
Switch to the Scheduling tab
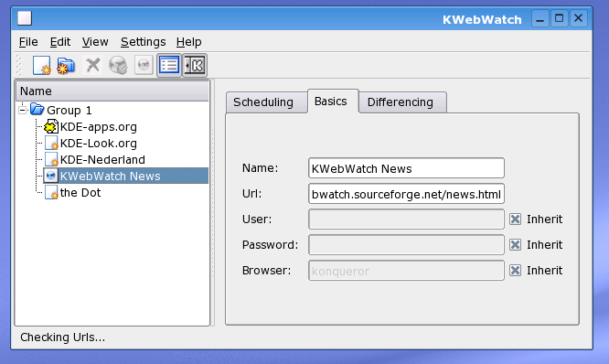[x=266, y=102]
